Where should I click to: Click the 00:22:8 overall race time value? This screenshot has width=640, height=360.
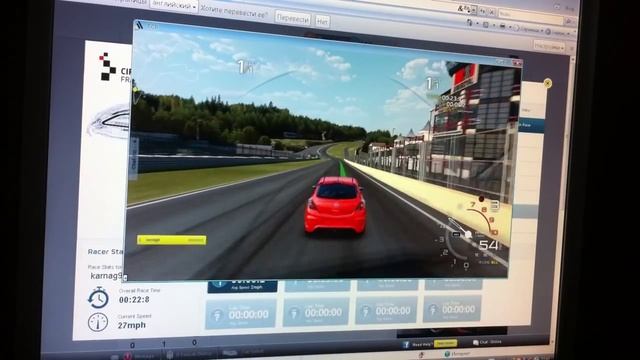134,300
